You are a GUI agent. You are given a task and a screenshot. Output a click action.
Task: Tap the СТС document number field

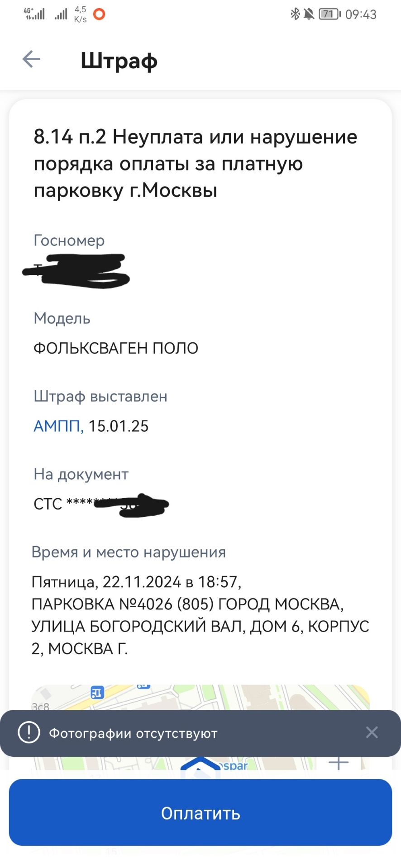point(100,504)
